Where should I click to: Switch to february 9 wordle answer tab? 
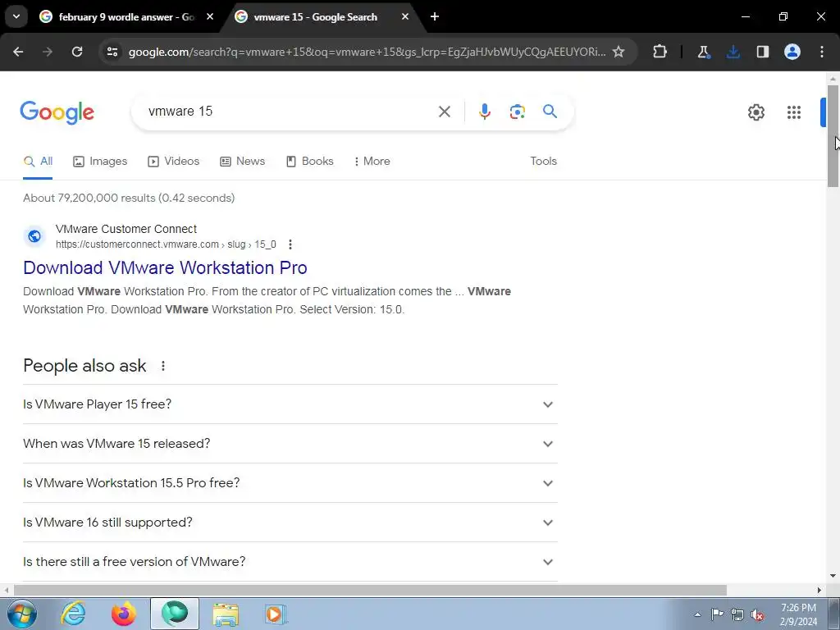[x=126, y=16]
